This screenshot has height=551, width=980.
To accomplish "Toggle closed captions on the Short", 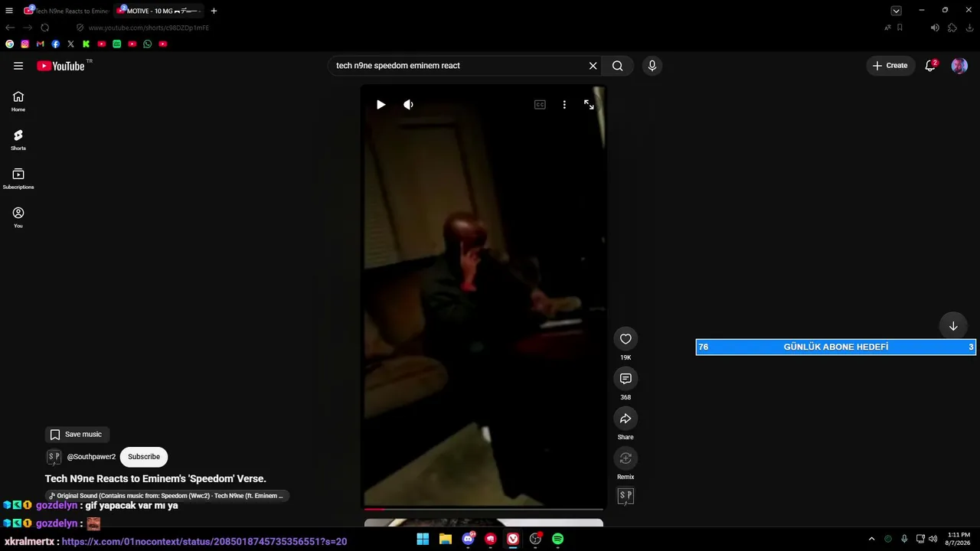I will coord(540,105).
